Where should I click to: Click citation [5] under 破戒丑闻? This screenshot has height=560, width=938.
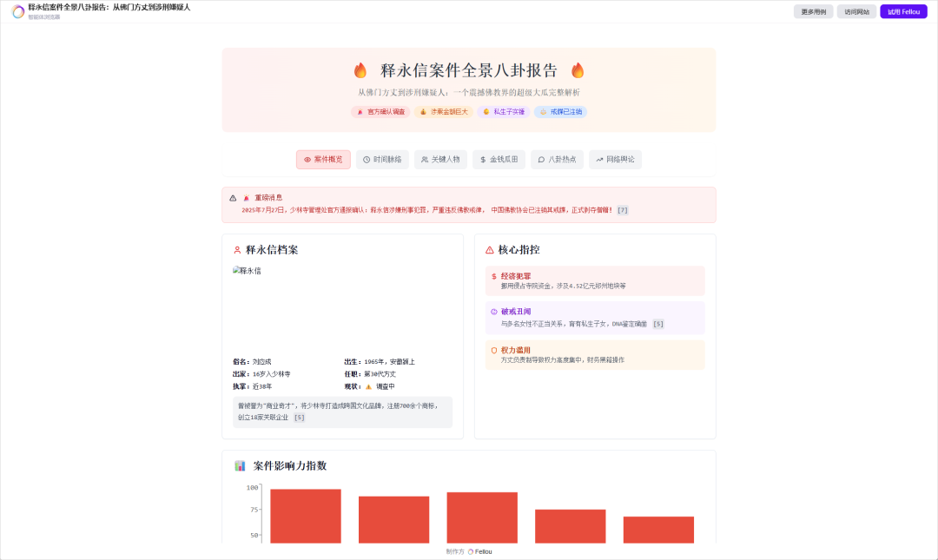tap(657, 324)
